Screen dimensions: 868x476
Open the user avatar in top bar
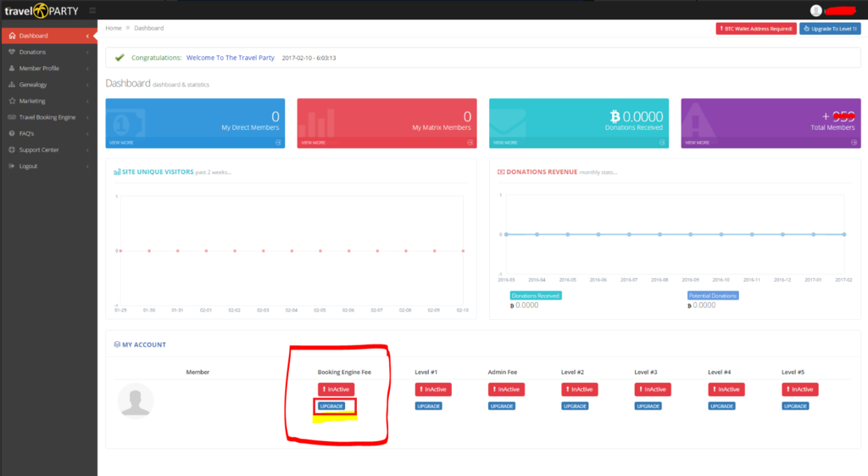pos(816,10)
